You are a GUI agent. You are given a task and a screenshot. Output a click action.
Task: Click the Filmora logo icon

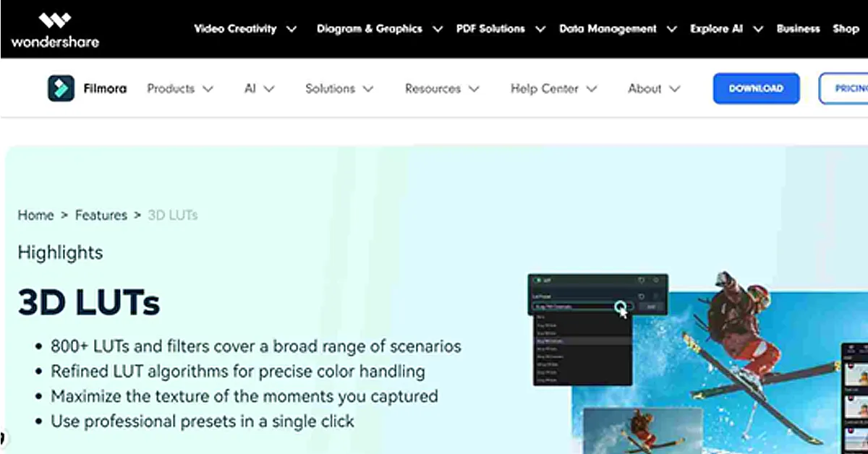tap(61, 89)
